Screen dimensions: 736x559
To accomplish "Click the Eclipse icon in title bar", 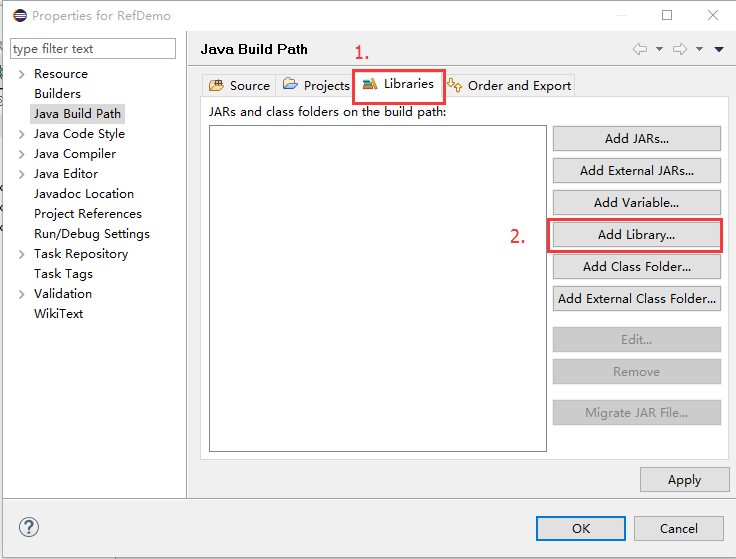I will 20,15.
